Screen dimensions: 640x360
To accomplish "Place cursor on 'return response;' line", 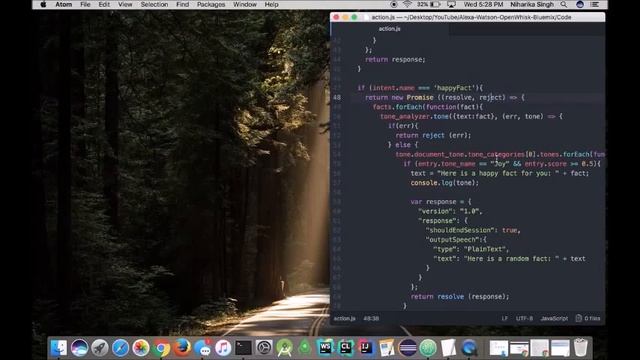I will [x=395, y=60].
